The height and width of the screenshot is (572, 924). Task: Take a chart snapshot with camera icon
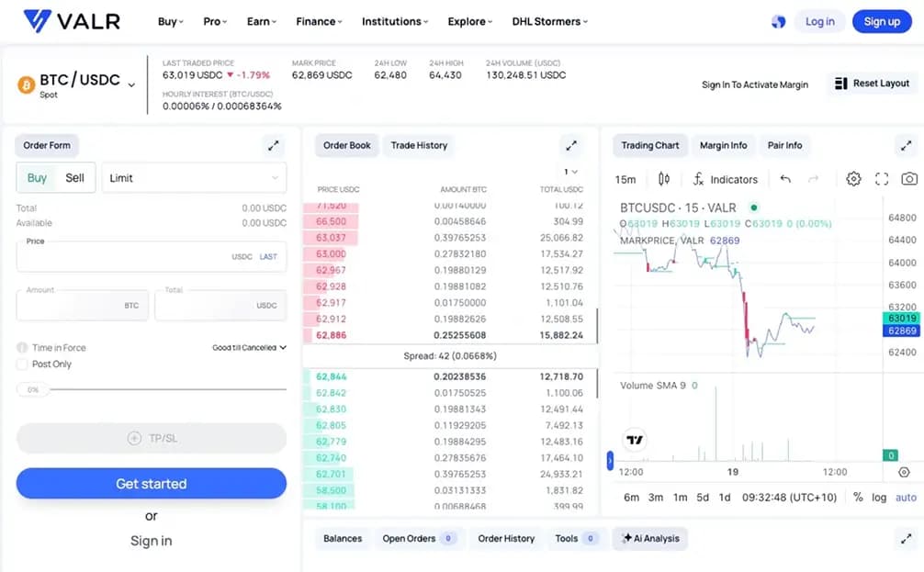[909, 178]
